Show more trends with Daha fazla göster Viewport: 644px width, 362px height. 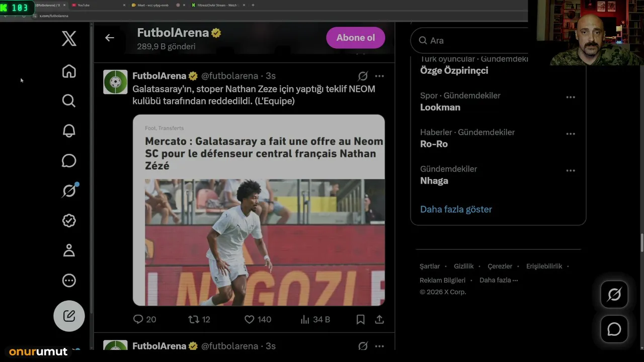pos(456,209)
